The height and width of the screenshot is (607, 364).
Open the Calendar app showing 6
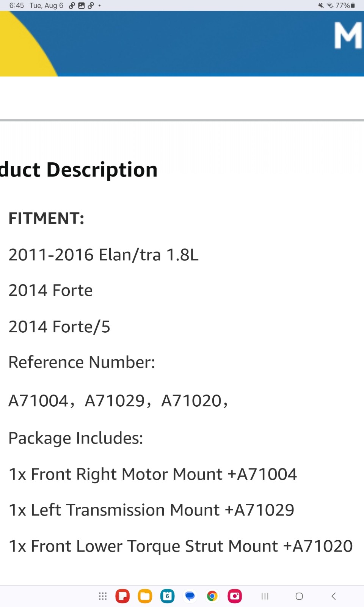[167, 596]
